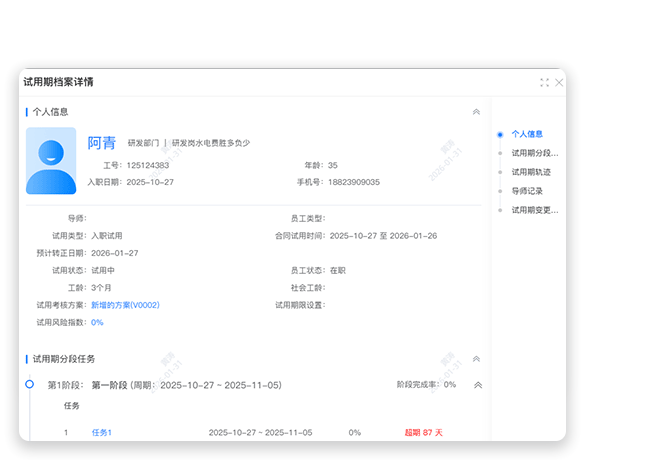
Task: Close the 试用期档案详情 dialog
Action: point(559,83)
